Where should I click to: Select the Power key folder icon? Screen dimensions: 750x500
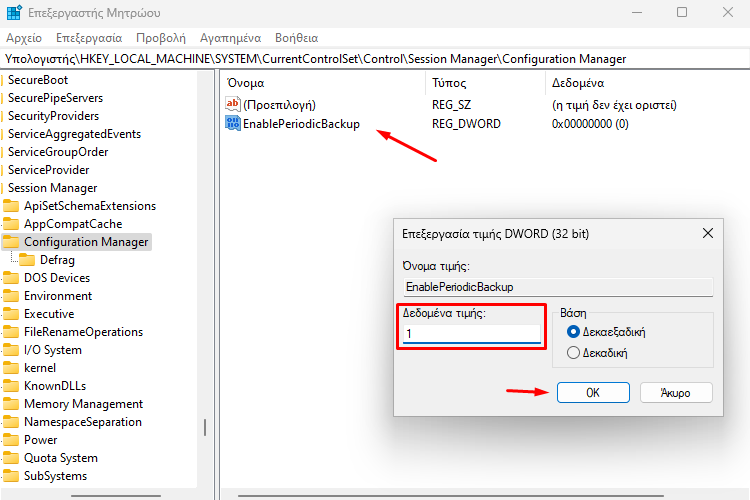(11, 440)
